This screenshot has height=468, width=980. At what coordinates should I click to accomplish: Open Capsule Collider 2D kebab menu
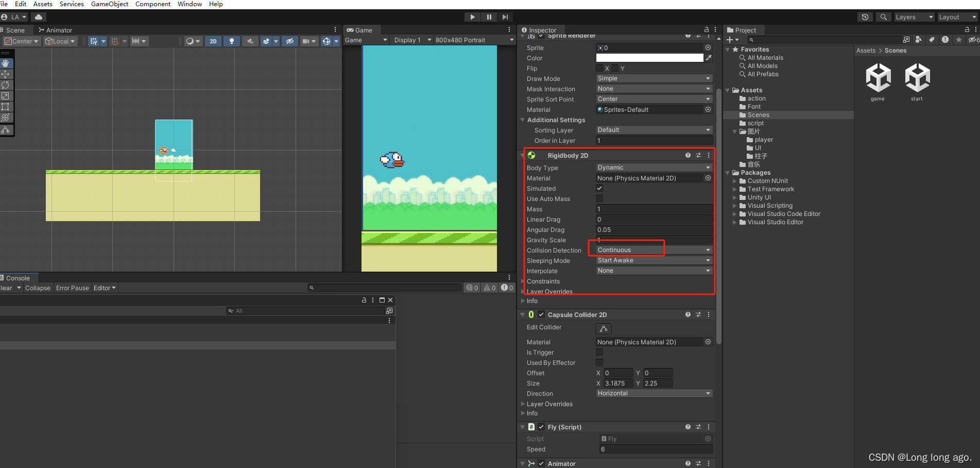tap(709, 314)
